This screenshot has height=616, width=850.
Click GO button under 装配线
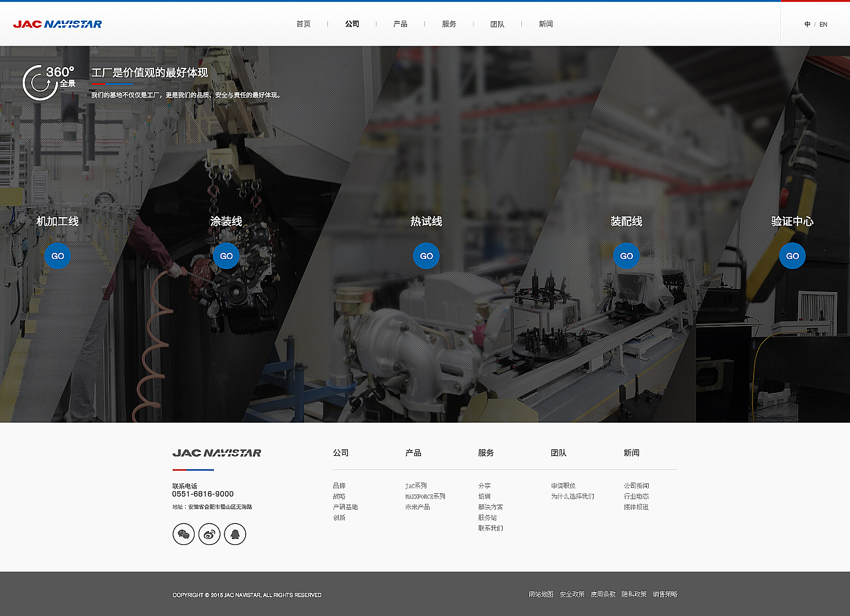pyautogui.click(x=626, y=256)
